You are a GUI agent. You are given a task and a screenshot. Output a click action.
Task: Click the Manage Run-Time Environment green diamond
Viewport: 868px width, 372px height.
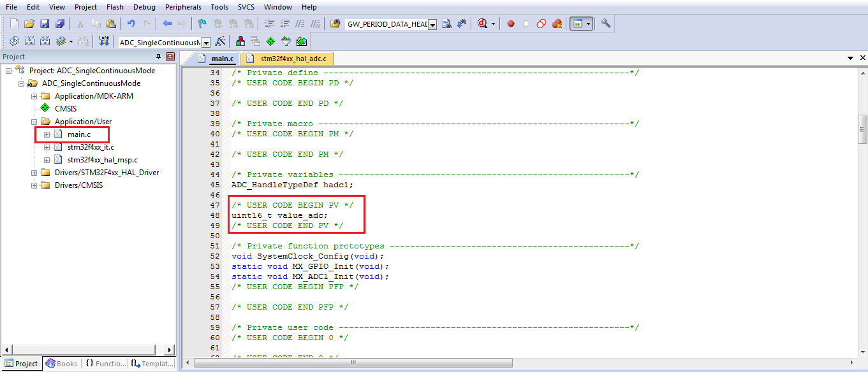tap(270, 41)
